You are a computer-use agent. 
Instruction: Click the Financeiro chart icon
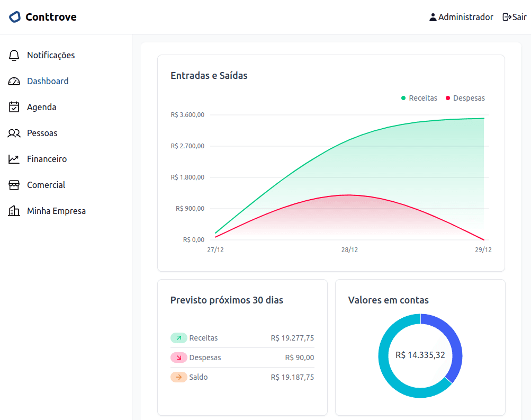[14, 159]
